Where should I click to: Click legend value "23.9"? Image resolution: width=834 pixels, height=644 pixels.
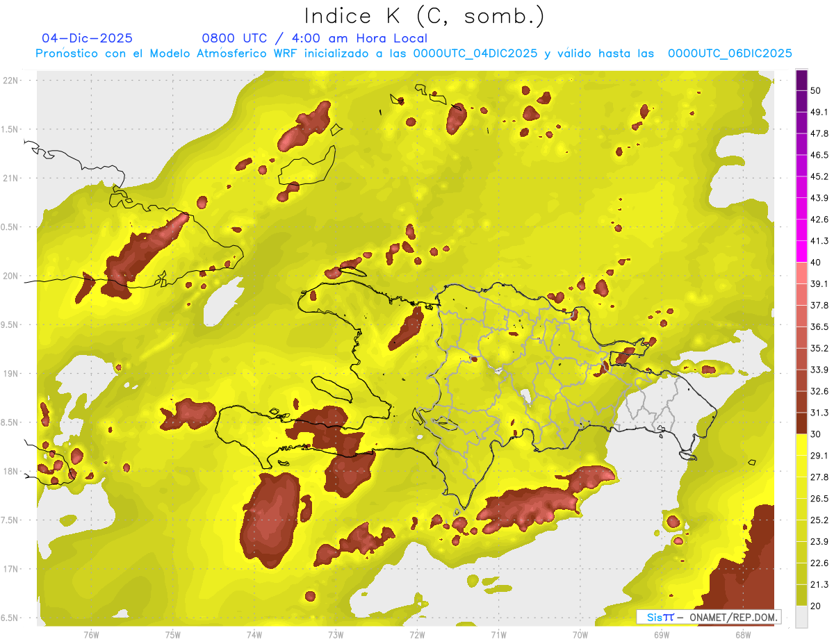pos(819,542)
